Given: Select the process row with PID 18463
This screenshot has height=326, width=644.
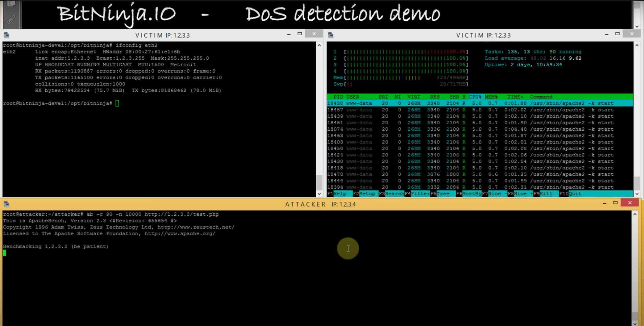Looking at the screenshot, I should point(480,135).
